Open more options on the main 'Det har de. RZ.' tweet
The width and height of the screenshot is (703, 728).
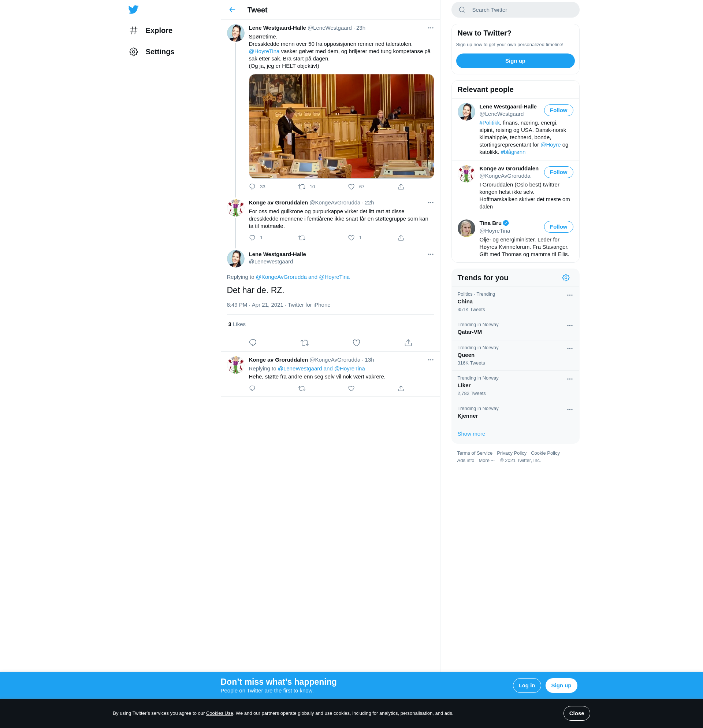(x=431, y=254)
